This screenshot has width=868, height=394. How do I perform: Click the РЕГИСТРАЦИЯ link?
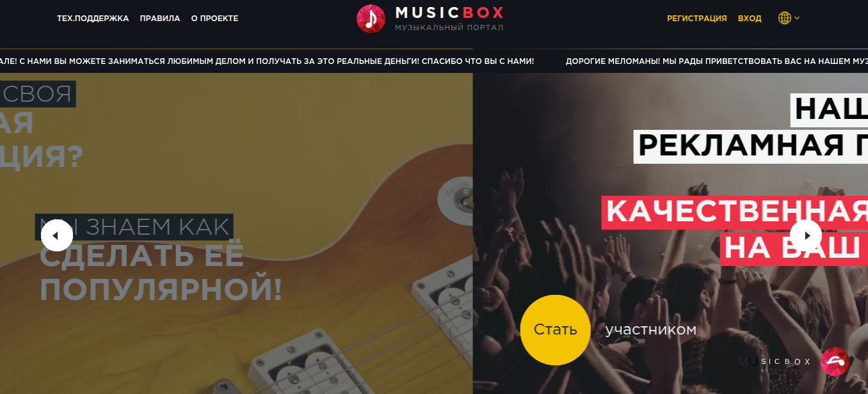(697, 19)
